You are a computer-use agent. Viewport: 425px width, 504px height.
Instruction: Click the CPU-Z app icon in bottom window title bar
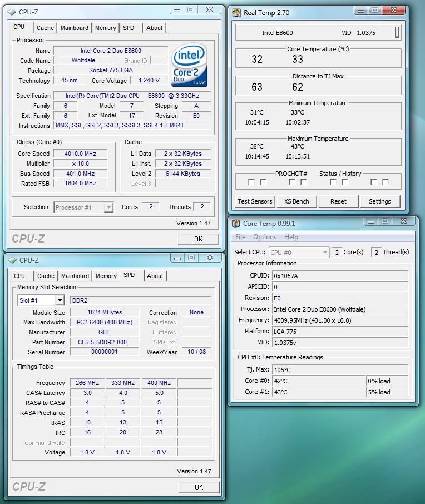pyautogui.click(x=12, y=260)
